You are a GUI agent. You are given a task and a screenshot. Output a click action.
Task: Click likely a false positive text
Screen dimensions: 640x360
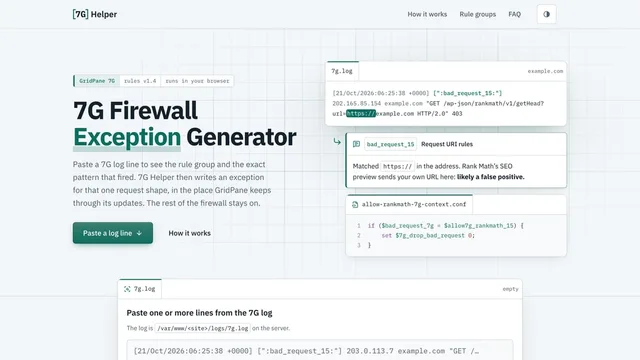coord(491,177)
